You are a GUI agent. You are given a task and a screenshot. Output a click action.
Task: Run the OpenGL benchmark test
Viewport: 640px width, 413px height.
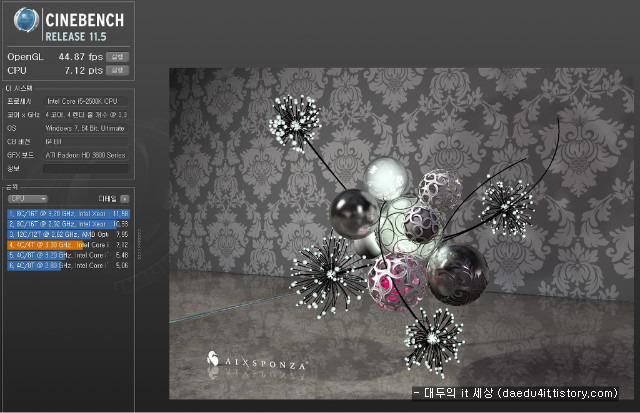click(x=117, y=57)
